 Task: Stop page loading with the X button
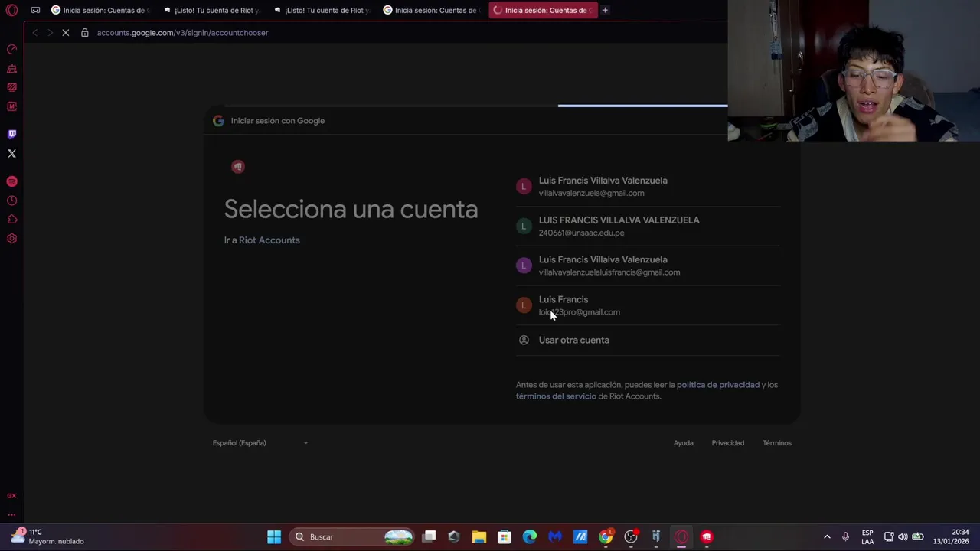pos(65,33)
